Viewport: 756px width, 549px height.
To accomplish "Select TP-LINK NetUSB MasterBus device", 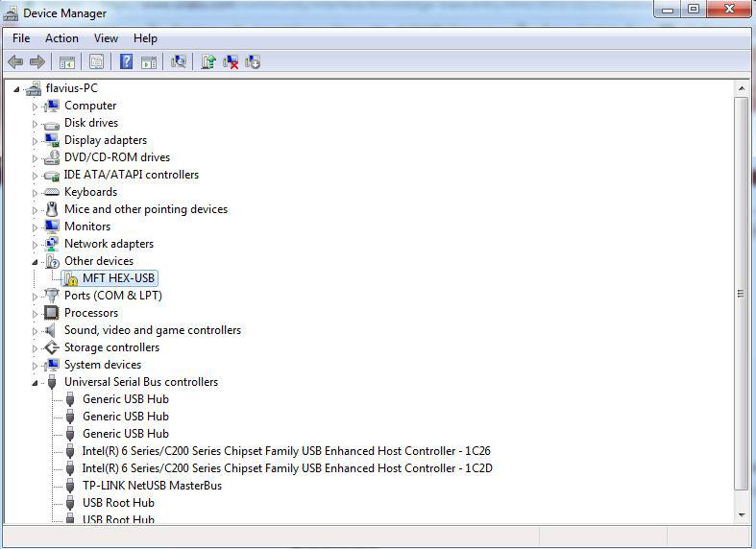I will [152, 486].
